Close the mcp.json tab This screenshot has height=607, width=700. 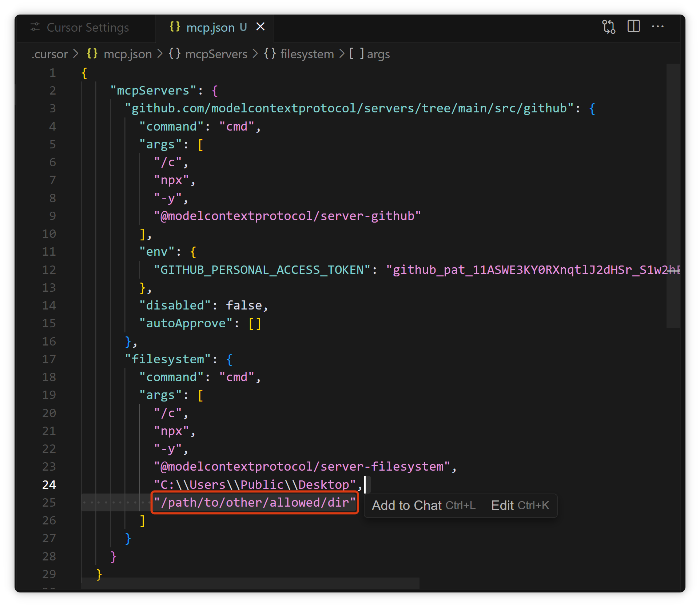[260, 27]
